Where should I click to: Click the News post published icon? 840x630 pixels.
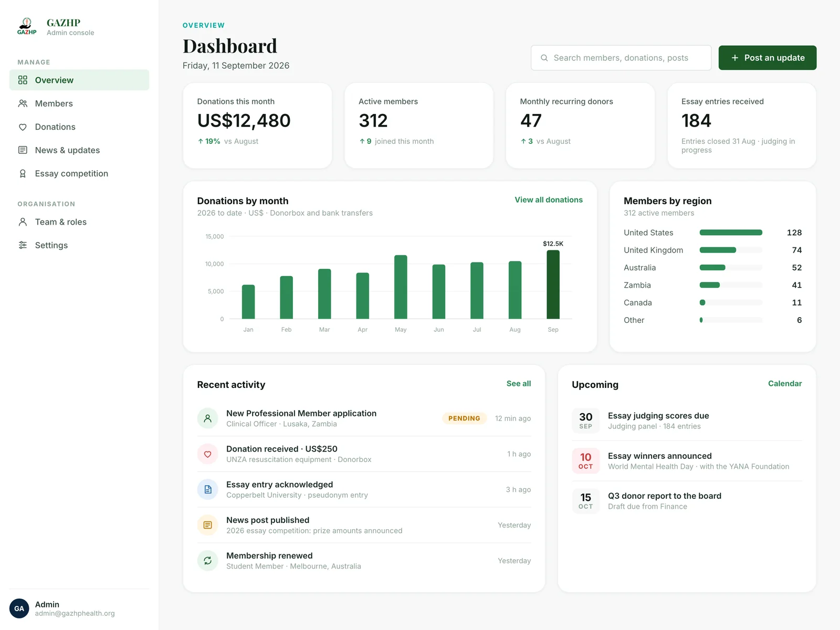(x=208, y=525)
